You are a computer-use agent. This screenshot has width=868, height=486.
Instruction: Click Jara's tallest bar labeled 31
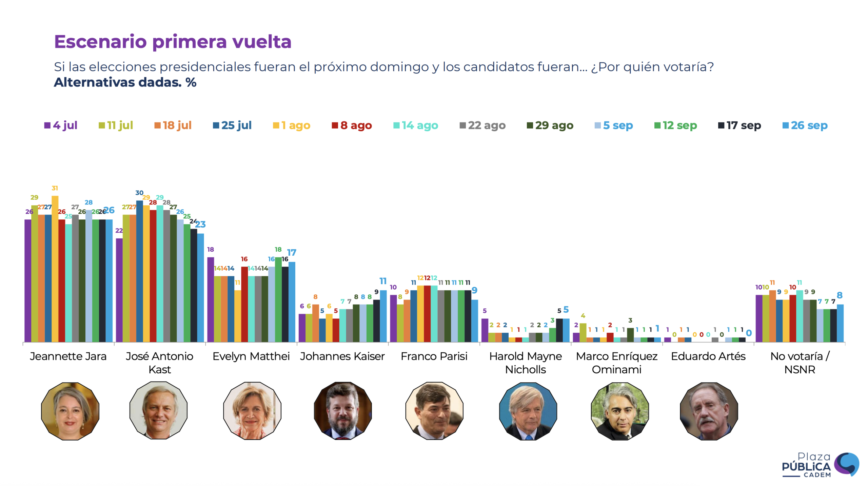pos(55,268)
